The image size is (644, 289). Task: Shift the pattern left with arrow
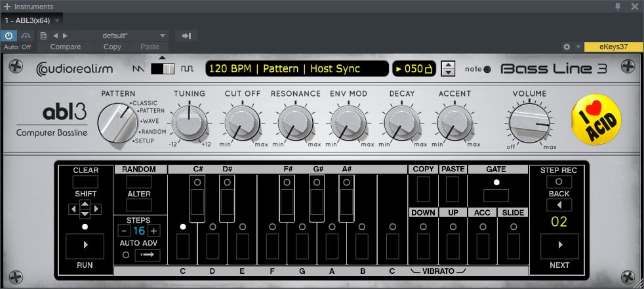[73, 210]
